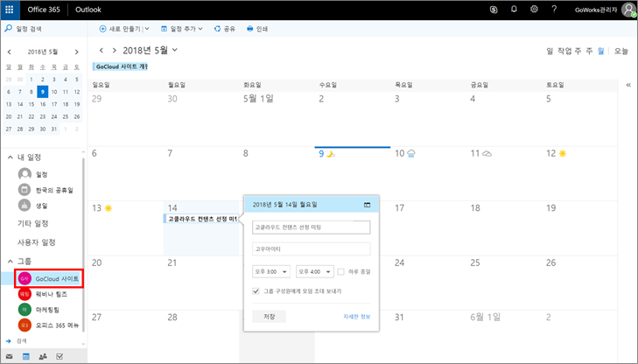Open the 자세한 정보 link

tap(357, 316)
